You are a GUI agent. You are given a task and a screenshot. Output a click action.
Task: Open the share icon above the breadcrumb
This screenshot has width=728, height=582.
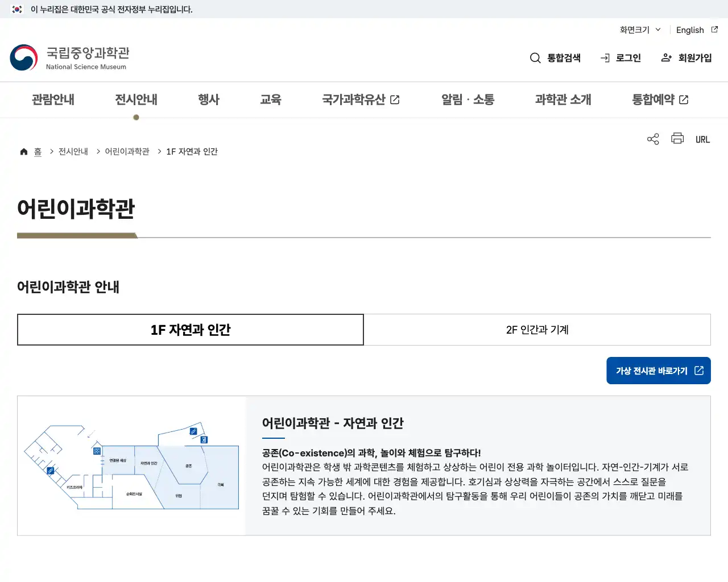pos(652,138)
